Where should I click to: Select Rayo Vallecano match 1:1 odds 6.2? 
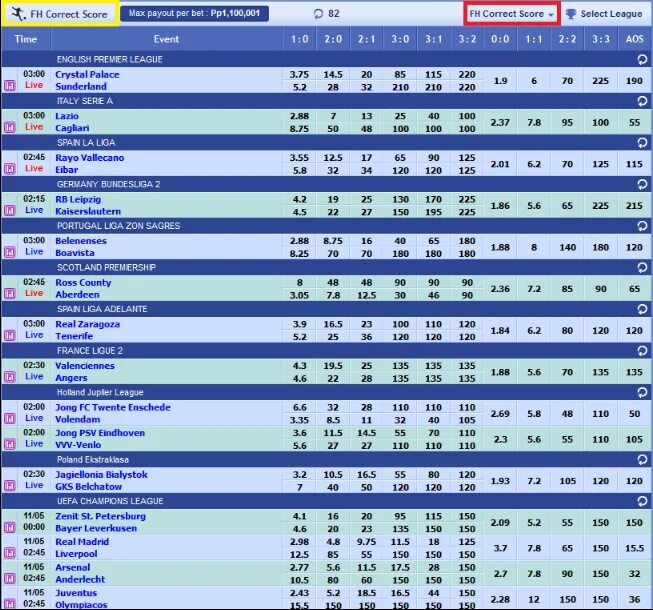click(x=534, y=164)
